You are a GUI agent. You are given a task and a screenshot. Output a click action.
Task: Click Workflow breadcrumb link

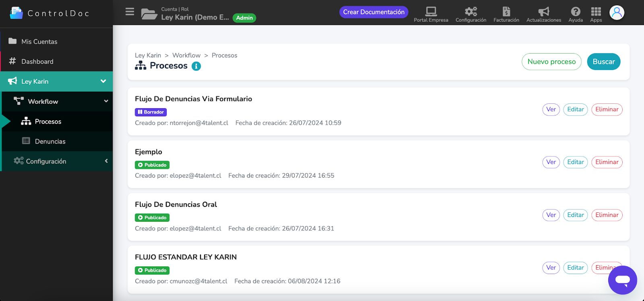click(x=186, y=55)
